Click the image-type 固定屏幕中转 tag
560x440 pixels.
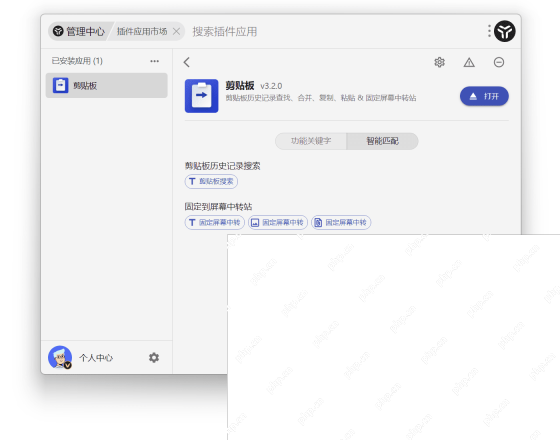tap(278, 222)
